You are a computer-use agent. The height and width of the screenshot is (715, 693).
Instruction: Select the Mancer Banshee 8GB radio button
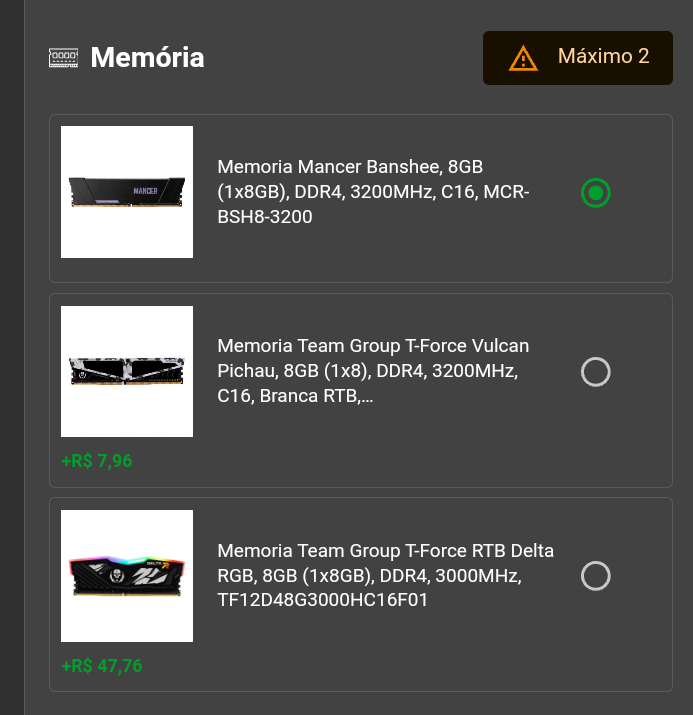[x=595, y=193]
